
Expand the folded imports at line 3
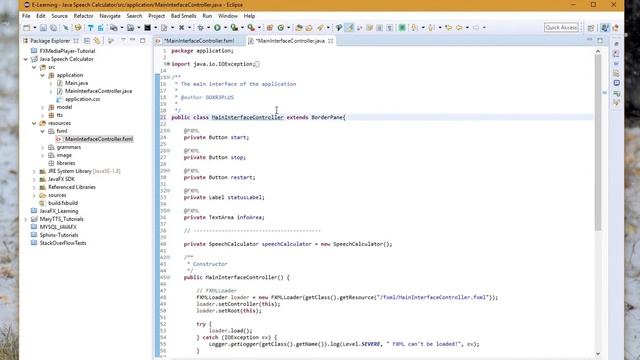(168, 64)
